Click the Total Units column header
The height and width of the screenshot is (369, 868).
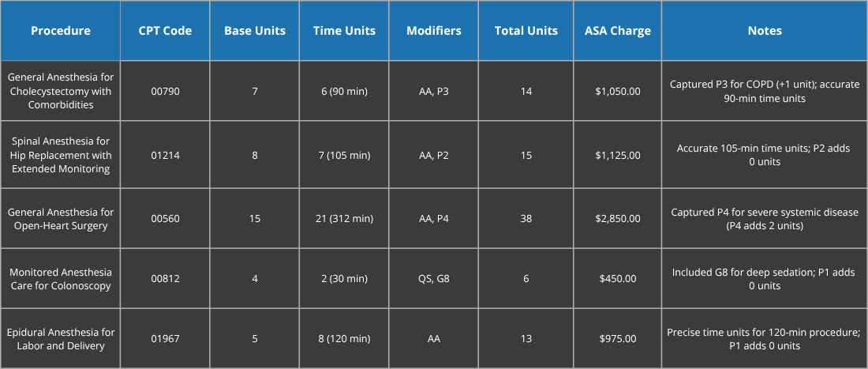pyautogui.click(x=526, y=31)
